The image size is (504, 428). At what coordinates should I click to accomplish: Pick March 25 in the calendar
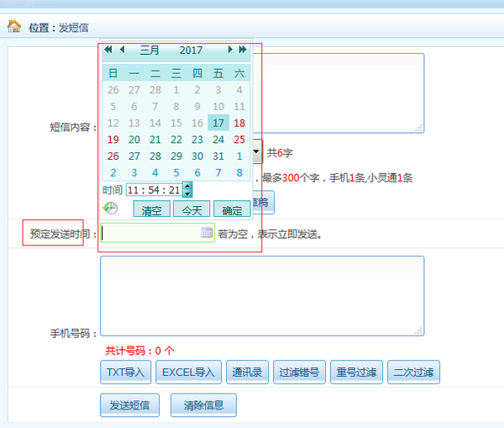[x=239, y=140]
